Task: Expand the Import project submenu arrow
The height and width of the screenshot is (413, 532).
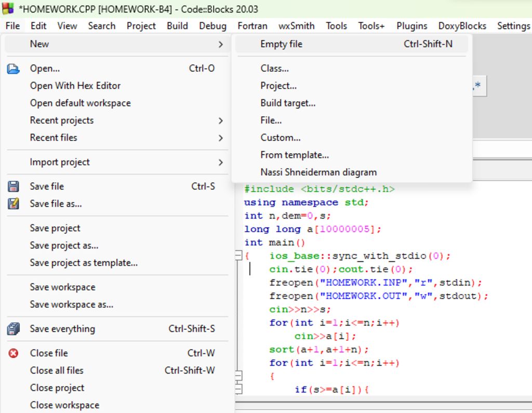Action: pos(220,162)
